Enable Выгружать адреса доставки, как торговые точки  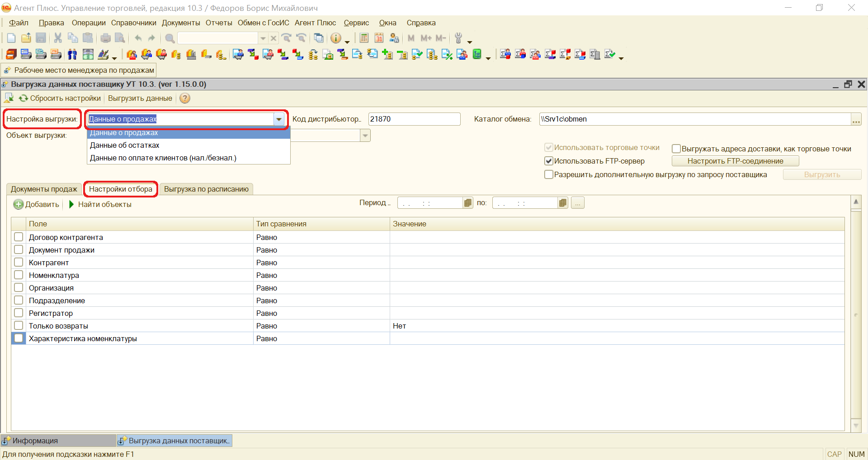tap(676, 149)
